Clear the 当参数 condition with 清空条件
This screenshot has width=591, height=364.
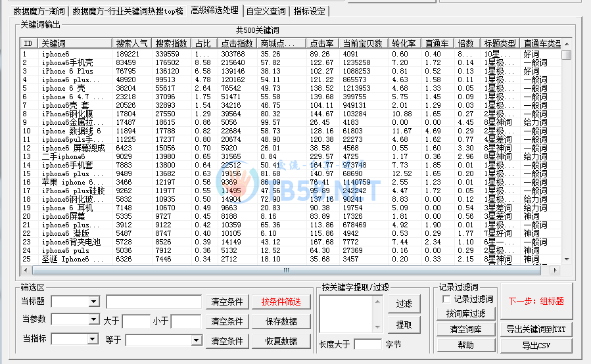[x=227, y=321]
